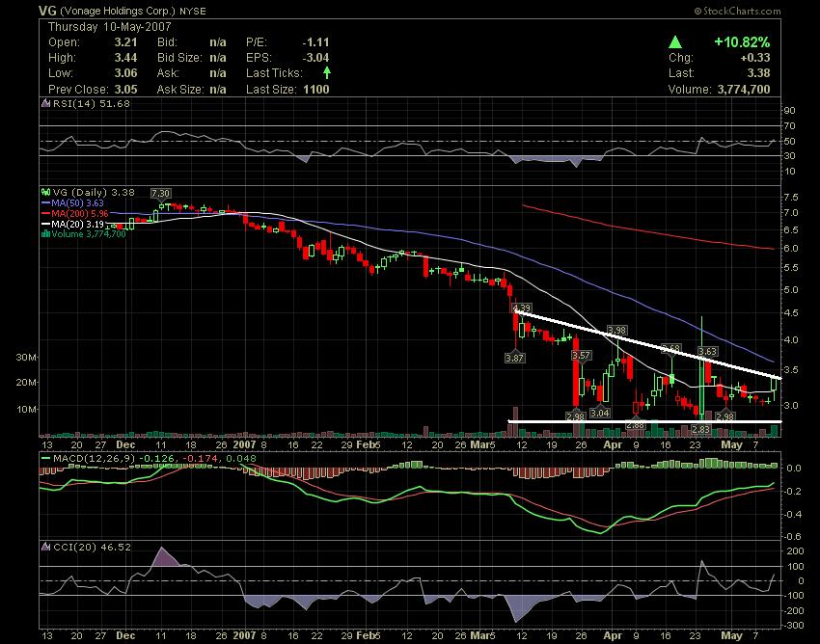The width and height of the screenshot is (820, 644).
Task: Click the MACD -0.6 axis label
Action: pos(794,536)
